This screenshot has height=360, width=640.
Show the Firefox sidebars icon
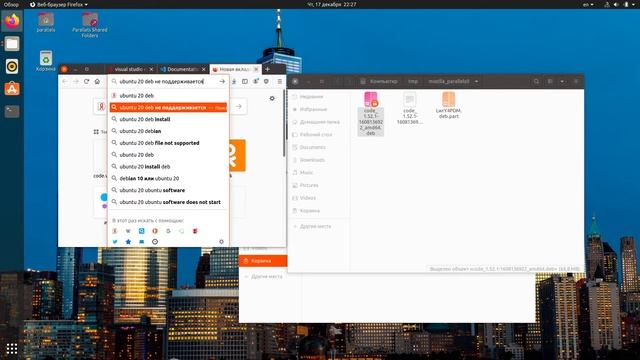click(245, 82)
